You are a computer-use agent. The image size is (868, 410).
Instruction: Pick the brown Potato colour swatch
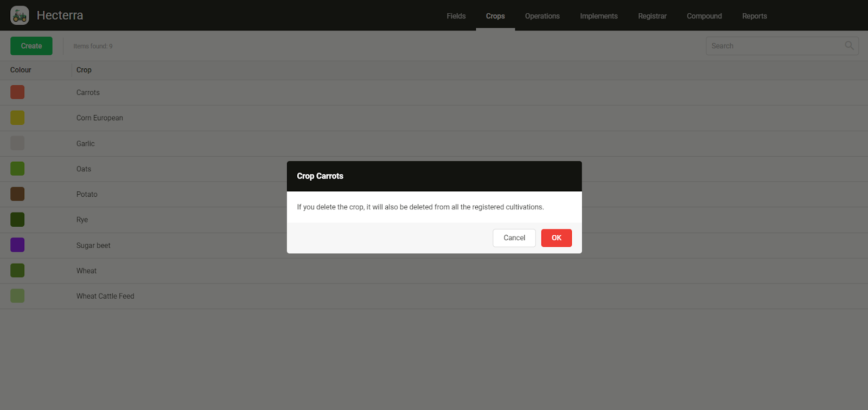click(17, 194)
